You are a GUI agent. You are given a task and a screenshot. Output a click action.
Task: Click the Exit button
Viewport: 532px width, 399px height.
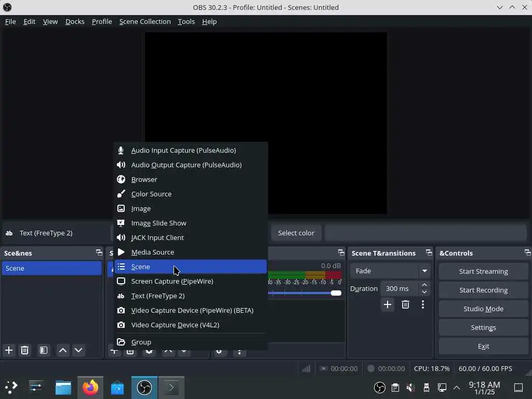point(484,346)
